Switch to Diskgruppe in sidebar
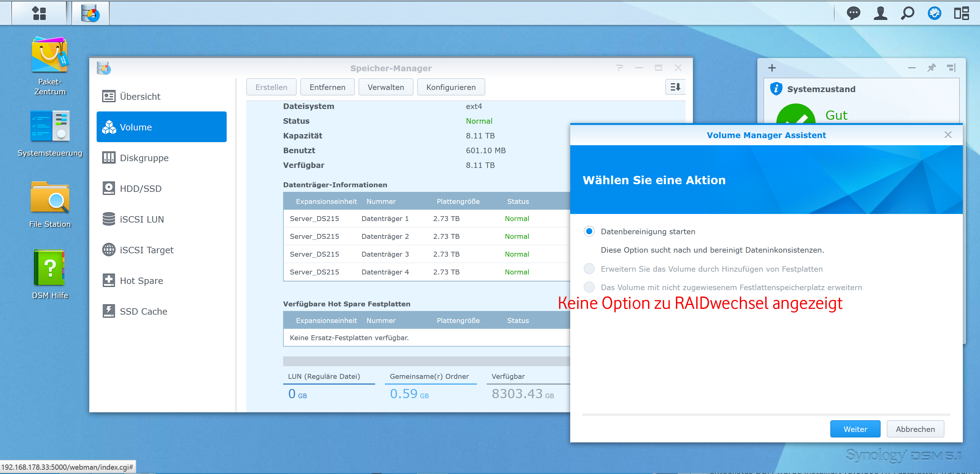 [x=144, y=158]
